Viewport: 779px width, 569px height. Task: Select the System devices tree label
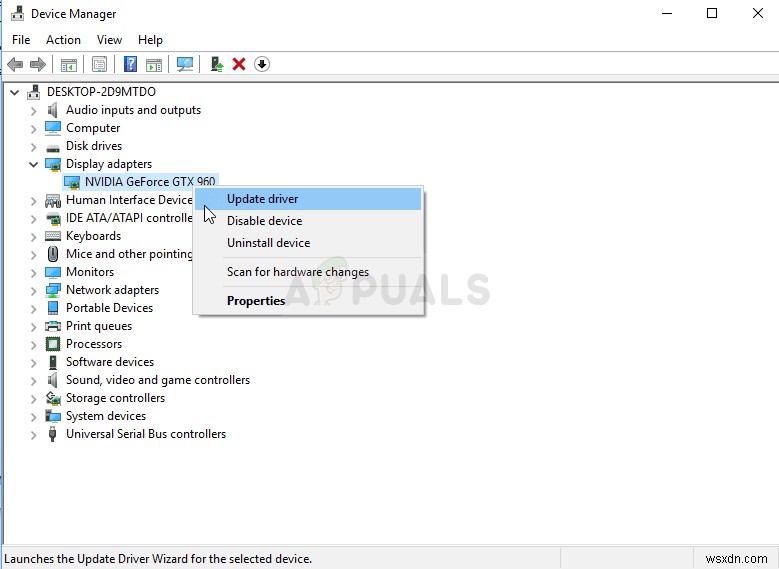pyautogui.click(x=106, y=416)
